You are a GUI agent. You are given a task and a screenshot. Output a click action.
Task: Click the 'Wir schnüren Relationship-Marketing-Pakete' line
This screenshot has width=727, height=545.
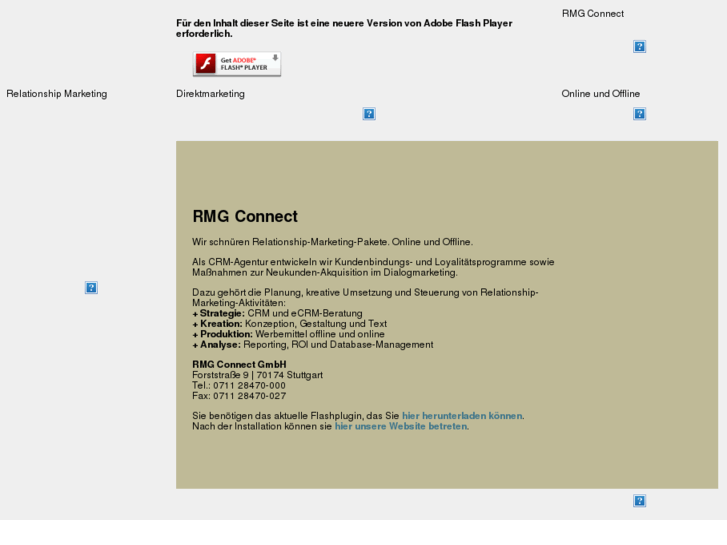(332, 242)
